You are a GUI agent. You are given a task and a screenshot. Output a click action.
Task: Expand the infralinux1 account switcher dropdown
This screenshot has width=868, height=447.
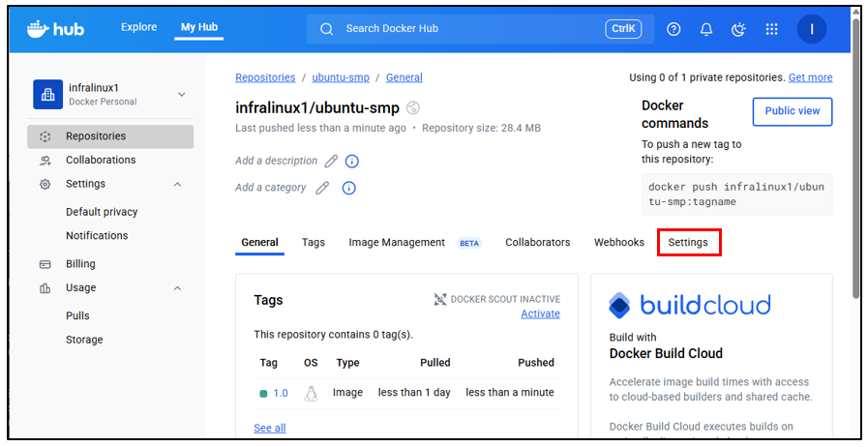[x=181, y=94]
